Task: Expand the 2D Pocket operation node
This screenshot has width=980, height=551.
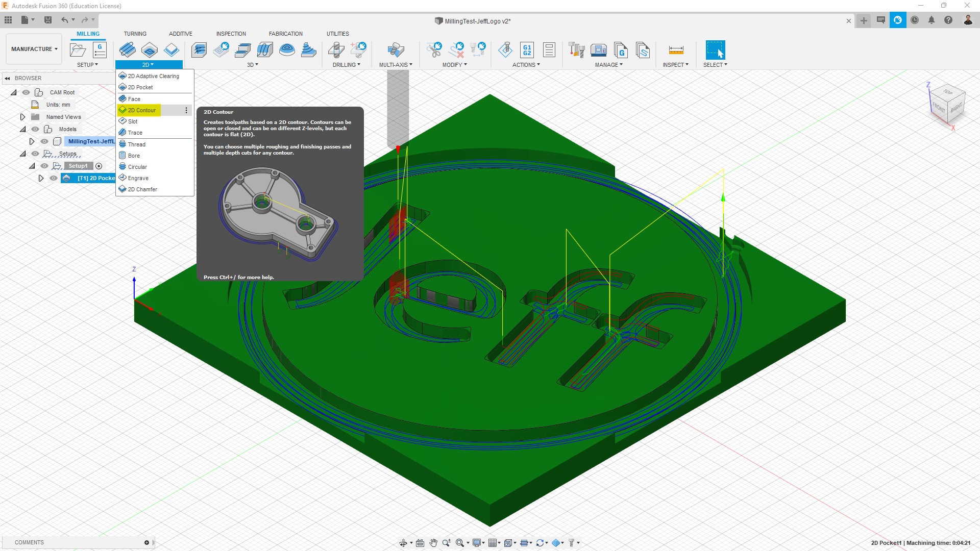Action: [x=41, y=178]
